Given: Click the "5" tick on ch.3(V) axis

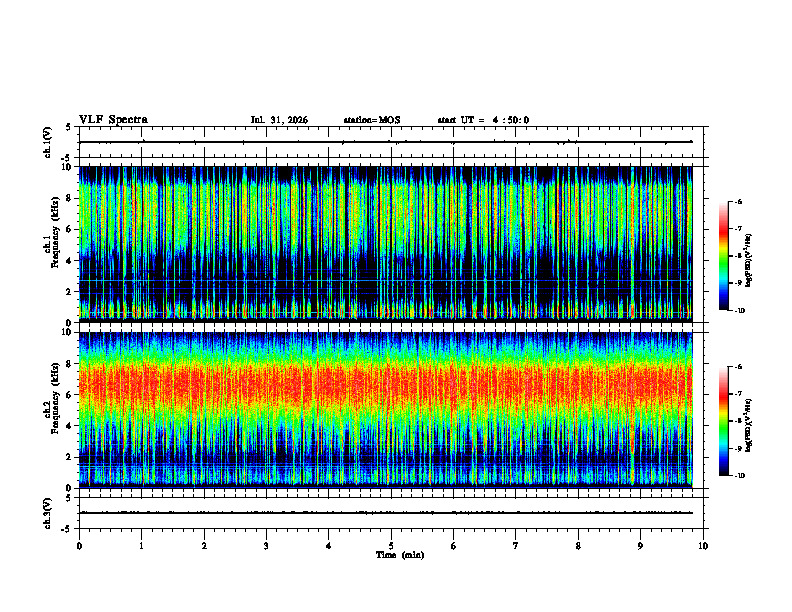Looking at the screenshot, I should [69, 498].
